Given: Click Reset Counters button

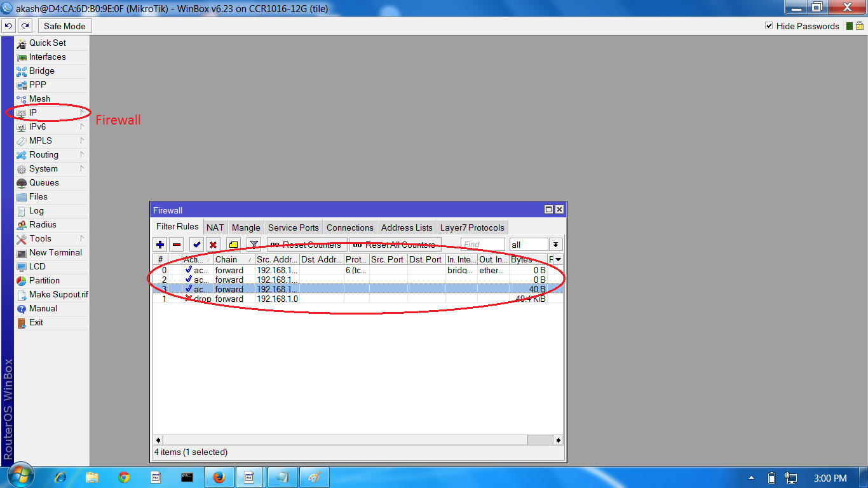Looking at the screenshot, I should [x=307, y=245].
